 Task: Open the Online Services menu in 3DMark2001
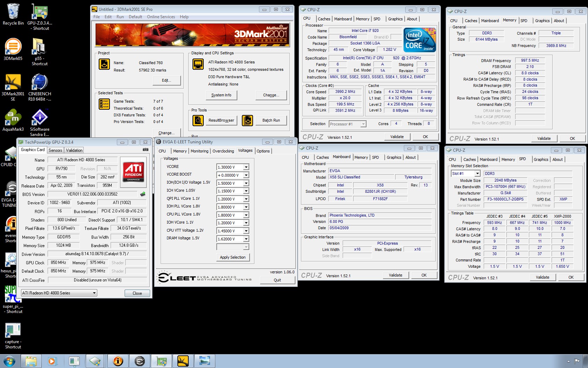click(x=161, y=17)
